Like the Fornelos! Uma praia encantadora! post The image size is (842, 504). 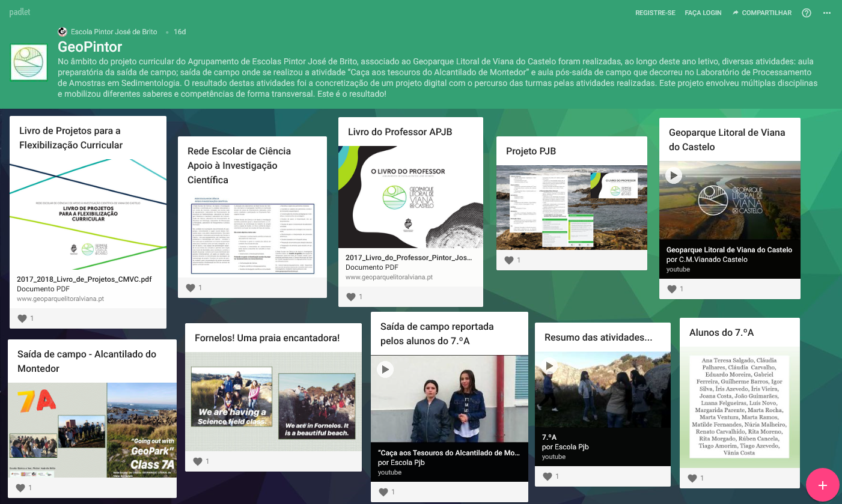198,461
